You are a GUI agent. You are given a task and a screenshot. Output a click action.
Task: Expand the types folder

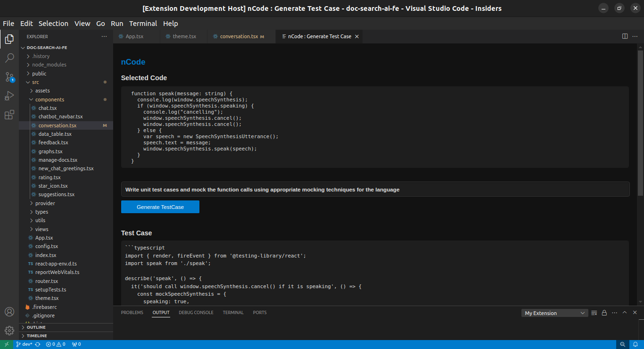coord(66,212)
